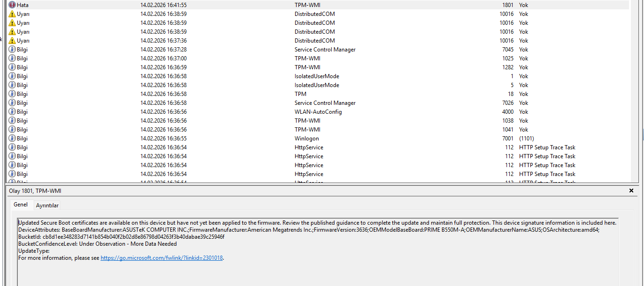Click event ID '1282' cell
Image resolution: width=644 pixels, height=286 pixels.
click(x=507, y=67)
